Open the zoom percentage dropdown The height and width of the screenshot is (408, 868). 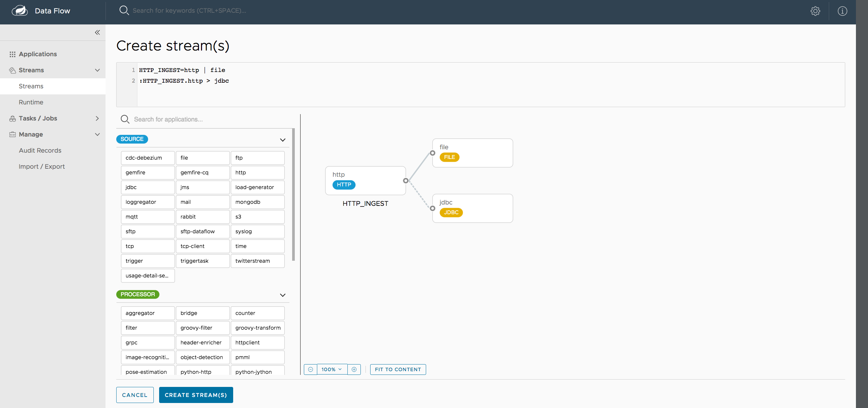pos(332,369)
